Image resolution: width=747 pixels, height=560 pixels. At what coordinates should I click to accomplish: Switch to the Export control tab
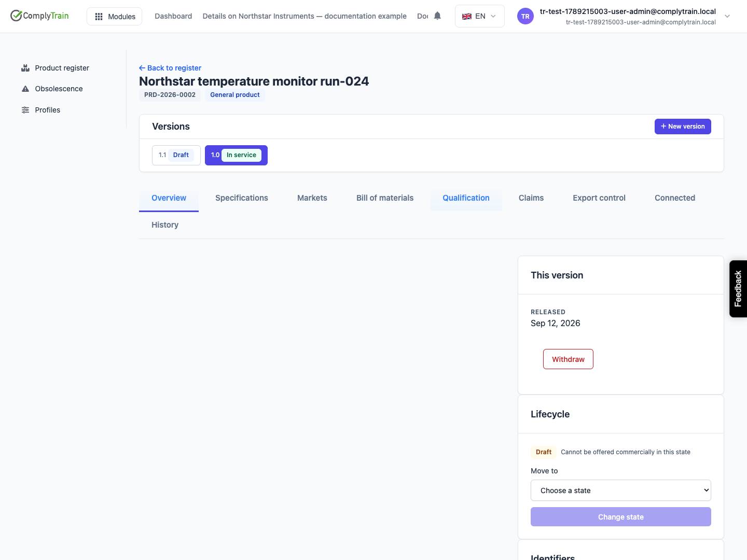[599, 198]
